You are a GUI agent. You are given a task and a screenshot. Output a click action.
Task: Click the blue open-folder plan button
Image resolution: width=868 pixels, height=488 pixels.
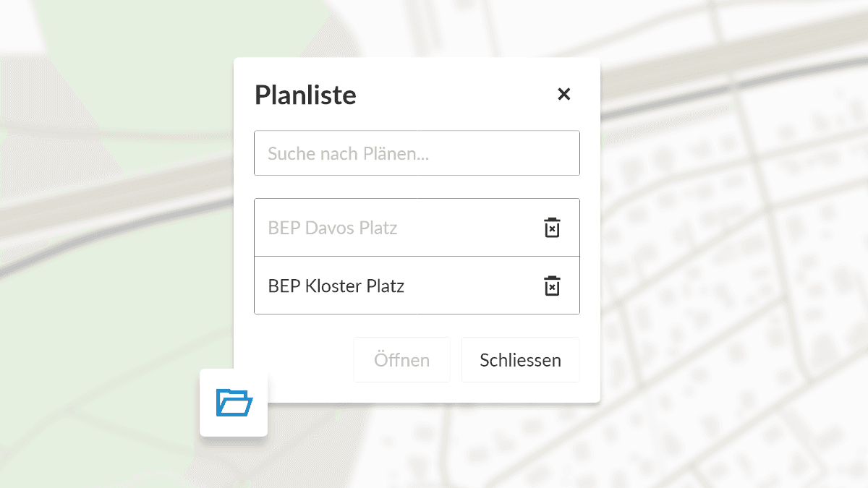pyautogui.click(x=234, y=403)
